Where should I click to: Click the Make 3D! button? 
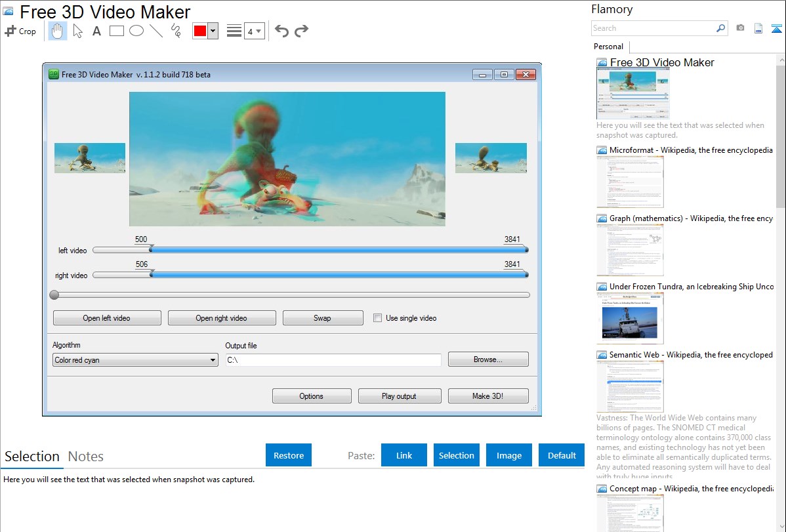pos(488,396)
